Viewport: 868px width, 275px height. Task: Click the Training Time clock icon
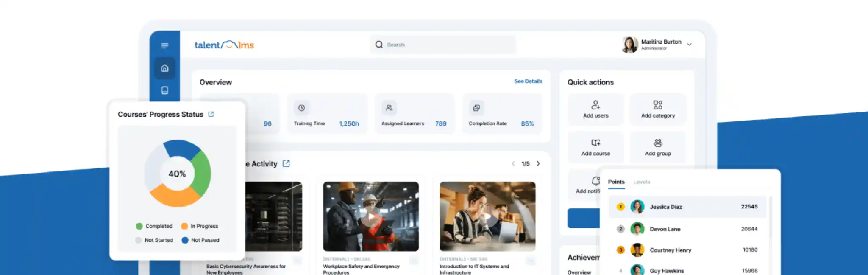coord(301,108)
